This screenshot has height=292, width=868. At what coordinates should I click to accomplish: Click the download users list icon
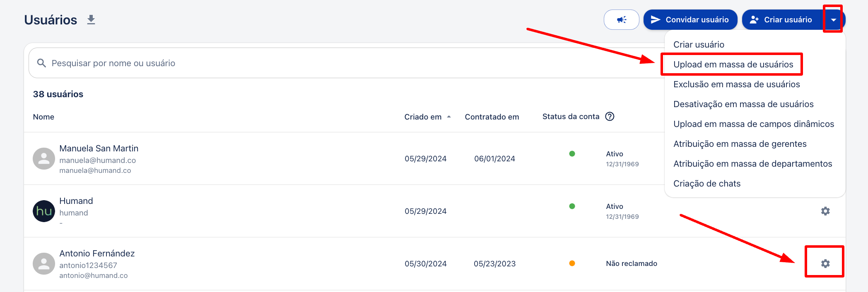click(91, 20)
